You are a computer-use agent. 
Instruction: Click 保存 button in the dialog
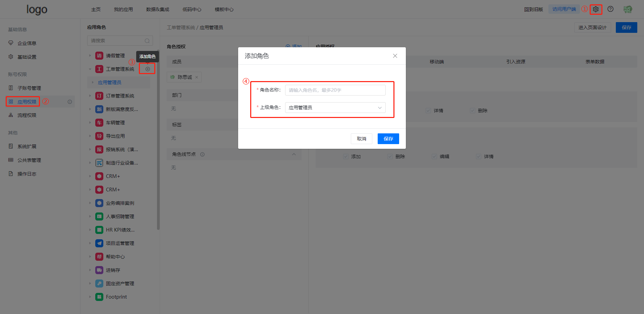click(388, 139)
